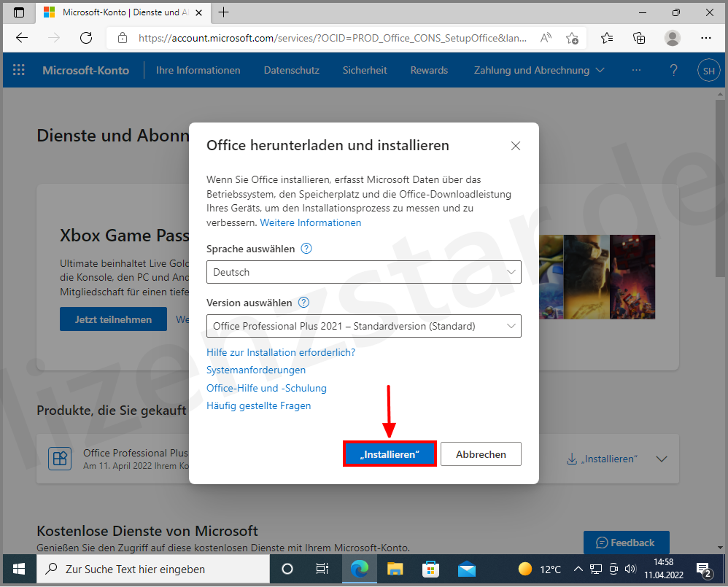Click help icon beside Version auswählen
The height and width of the screenshot is (587, 728).
pos(303,303)
